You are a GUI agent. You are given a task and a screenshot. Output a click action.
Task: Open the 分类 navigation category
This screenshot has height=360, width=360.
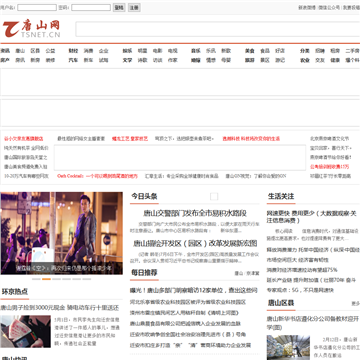coord(305,51)
